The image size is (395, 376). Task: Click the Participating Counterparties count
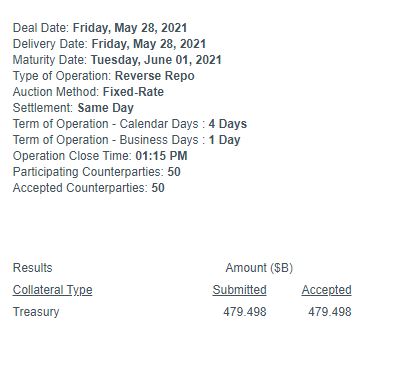tap(174, 172)
